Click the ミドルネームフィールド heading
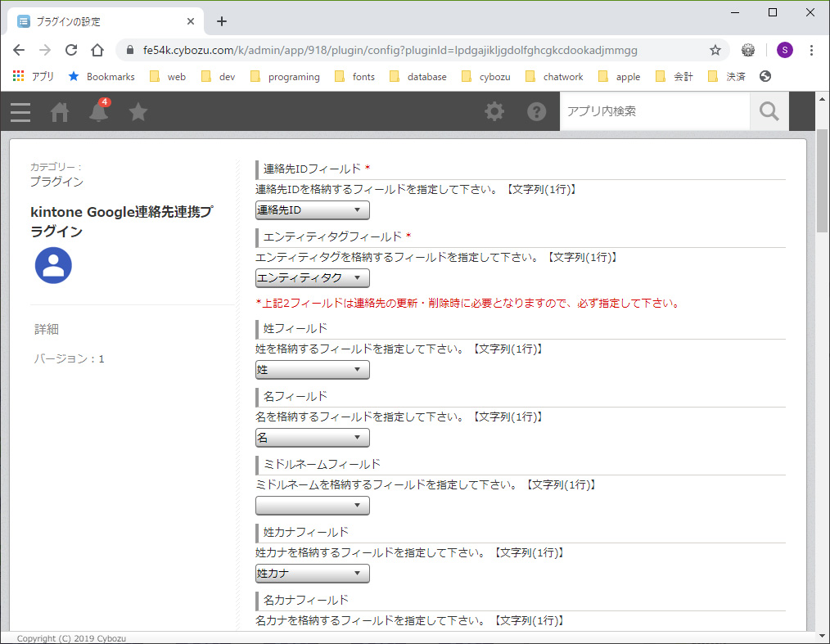Image resolution: width=830 pixels, height=644 pixels. 322,464
